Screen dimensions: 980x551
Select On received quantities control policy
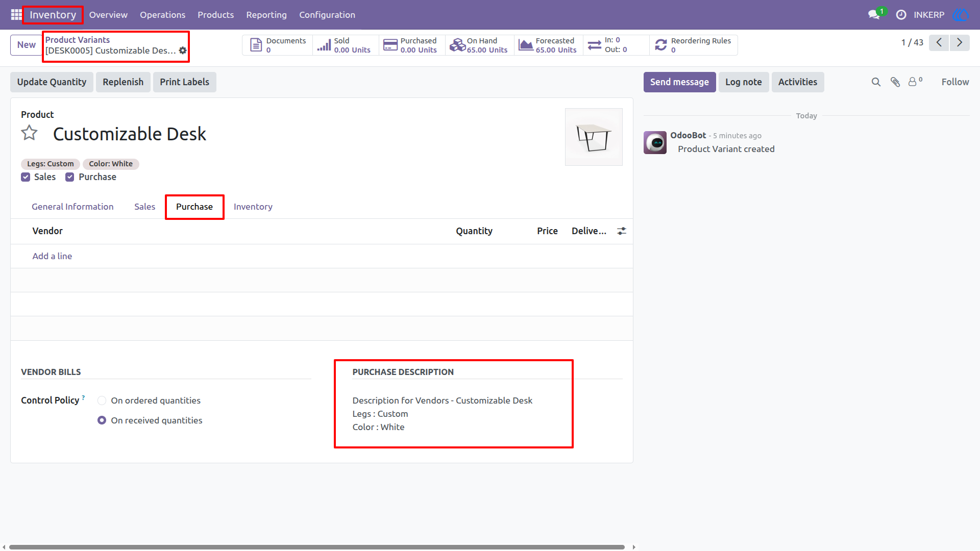coord(102,420)
